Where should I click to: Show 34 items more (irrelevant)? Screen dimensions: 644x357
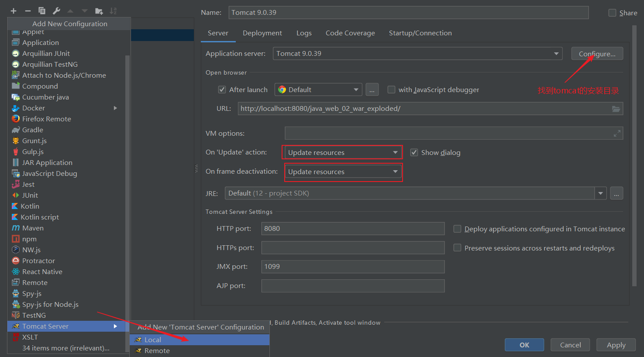(66, 348)
